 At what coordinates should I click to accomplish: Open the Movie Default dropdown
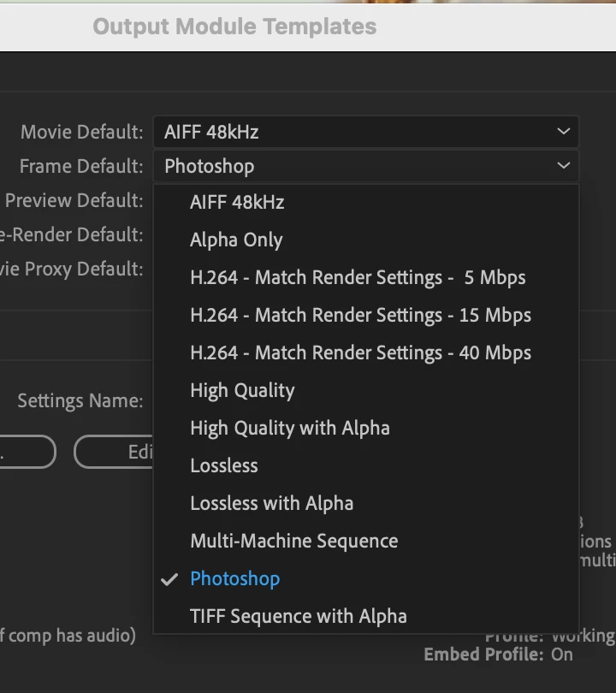366,132
